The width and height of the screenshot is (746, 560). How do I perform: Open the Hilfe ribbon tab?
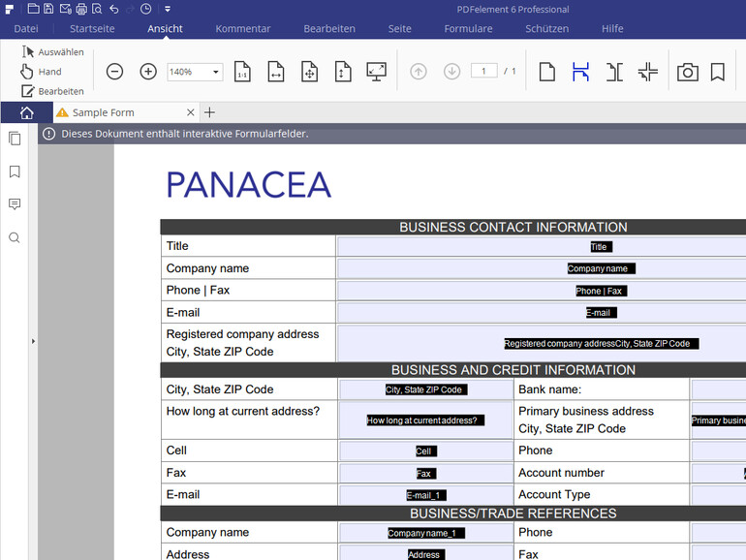612,28
